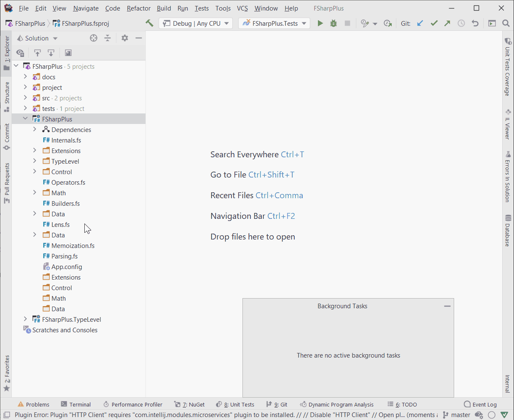Click the FSharpPlus.fsproj breadcrumb
This screenshot has width=514, height=420.
point(81,24)
